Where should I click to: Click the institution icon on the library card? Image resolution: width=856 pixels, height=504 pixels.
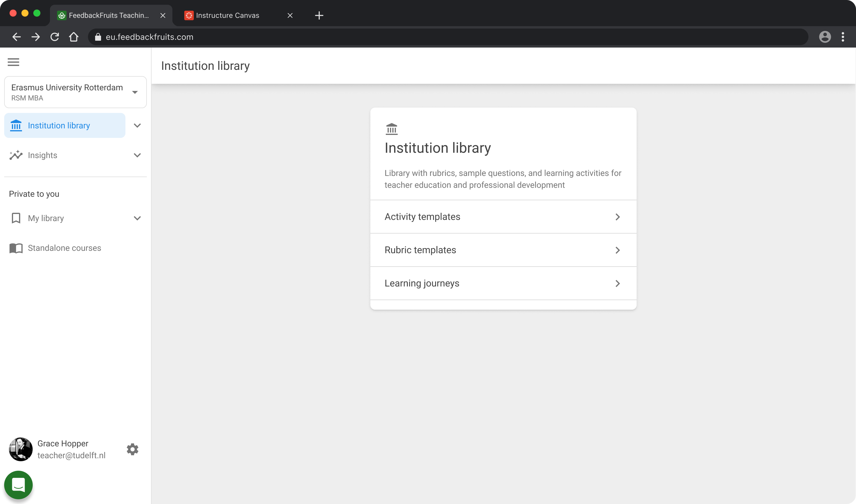[392, 129]
